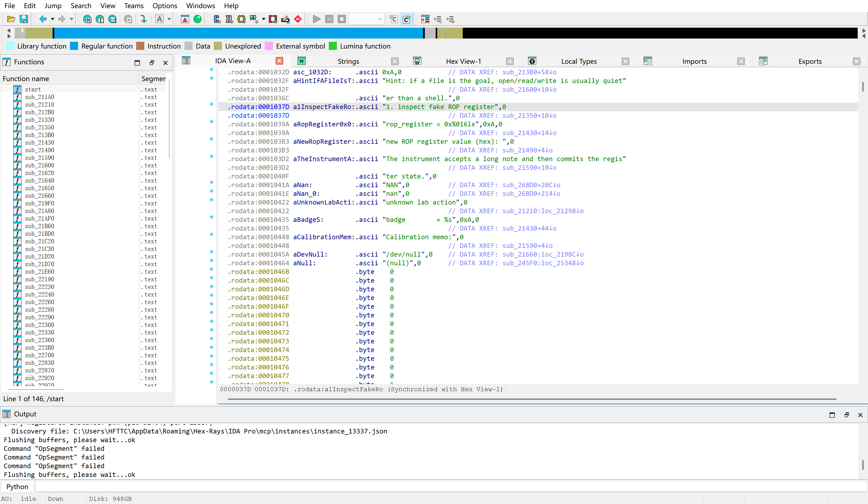Start the debugger with the play button
The height and width of the screenshot is (504, 868).
click(317, 19)
